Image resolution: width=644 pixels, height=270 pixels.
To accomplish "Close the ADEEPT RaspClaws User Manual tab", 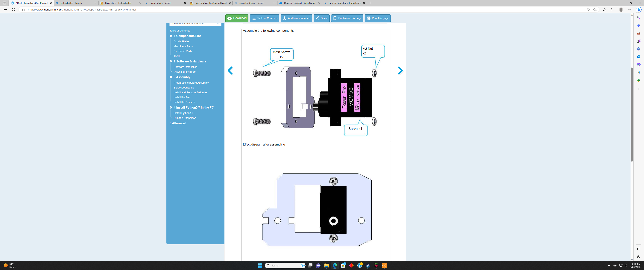I will (x=51, y=3).
